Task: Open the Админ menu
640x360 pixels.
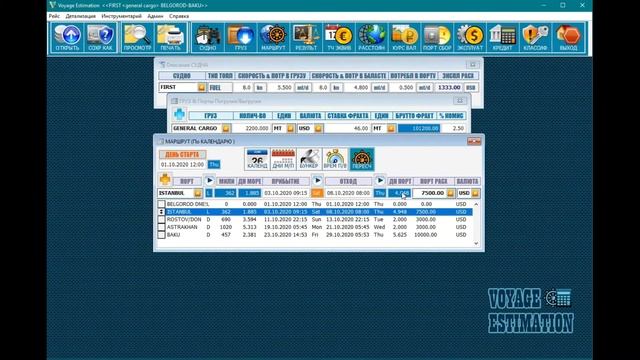Action: pyautogui.click(x=155, y=16)
